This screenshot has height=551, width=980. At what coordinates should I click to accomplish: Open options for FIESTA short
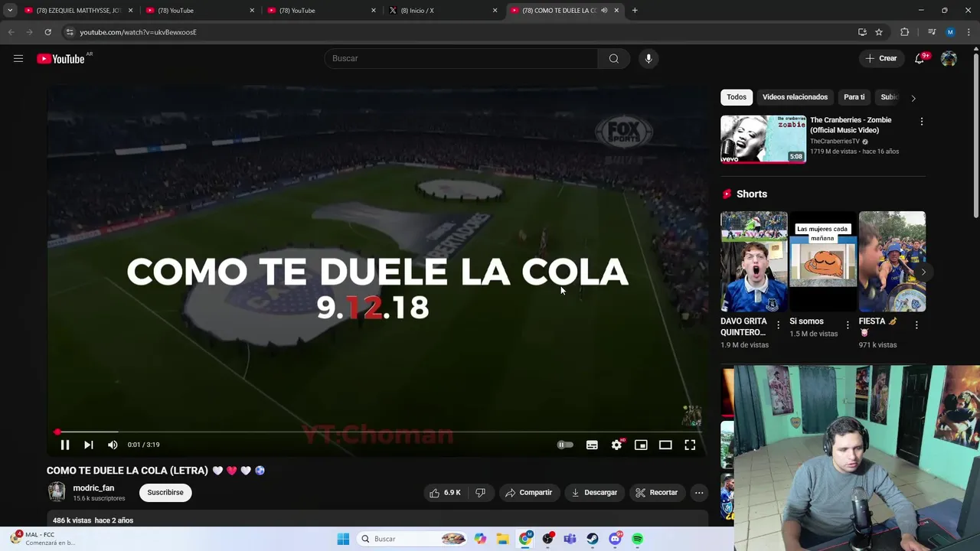[x=917, y=325]
